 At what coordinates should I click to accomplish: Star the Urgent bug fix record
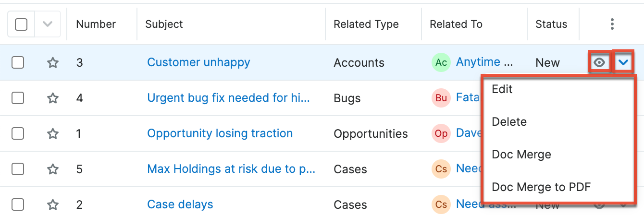[x=53, y=98]
